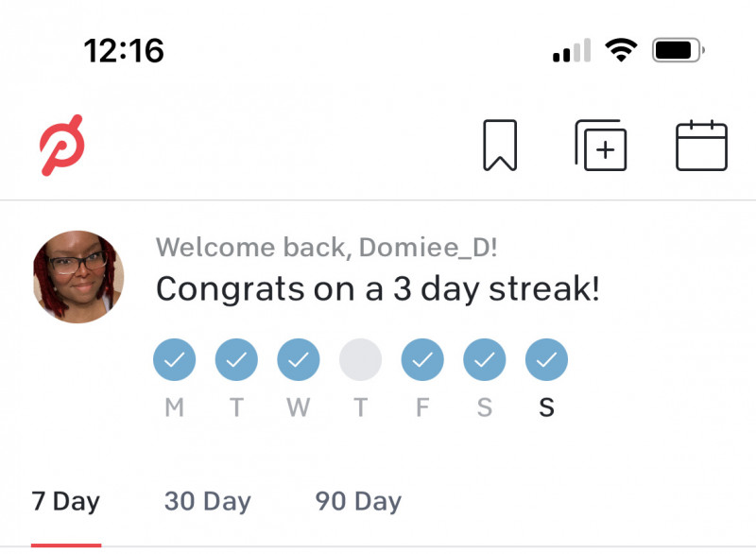756x554 pixels.
Task: Open the profile photo avatar
Action: tap(78, 277)
